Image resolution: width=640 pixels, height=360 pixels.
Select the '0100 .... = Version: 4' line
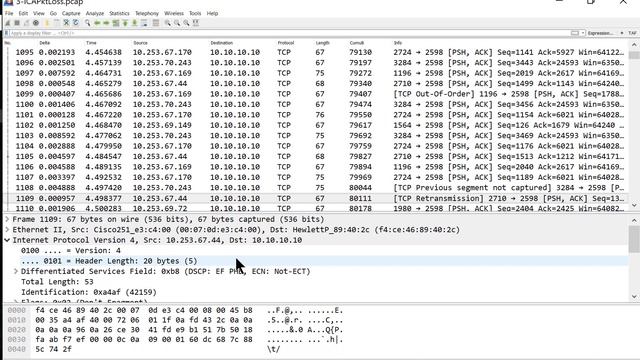(71, 251)
